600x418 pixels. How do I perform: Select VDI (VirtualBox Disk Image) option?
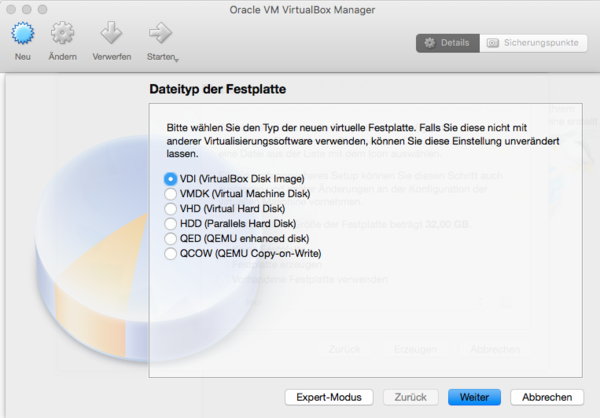pos(171,178)
